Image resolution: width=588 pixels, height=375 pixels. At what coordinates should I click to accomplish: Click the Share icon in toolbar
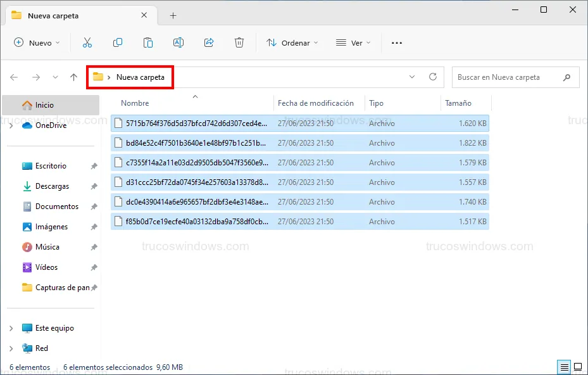(x=209, y=42)
